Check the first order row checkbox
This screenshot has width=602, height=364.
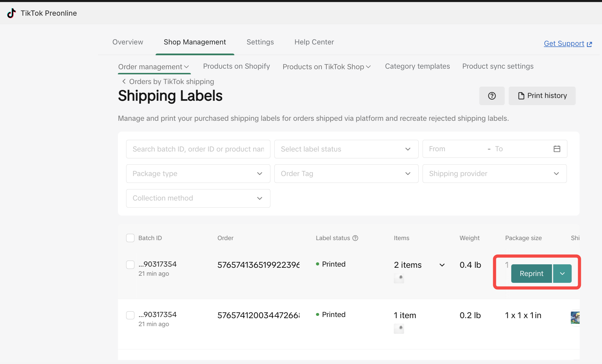coord(130,265)
